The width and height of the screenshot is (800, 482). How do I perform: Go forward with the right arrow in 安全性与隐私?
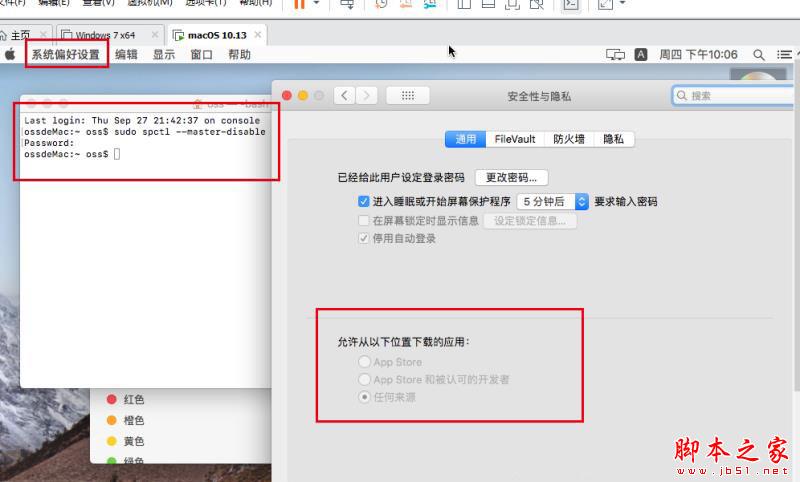[366, 95]
